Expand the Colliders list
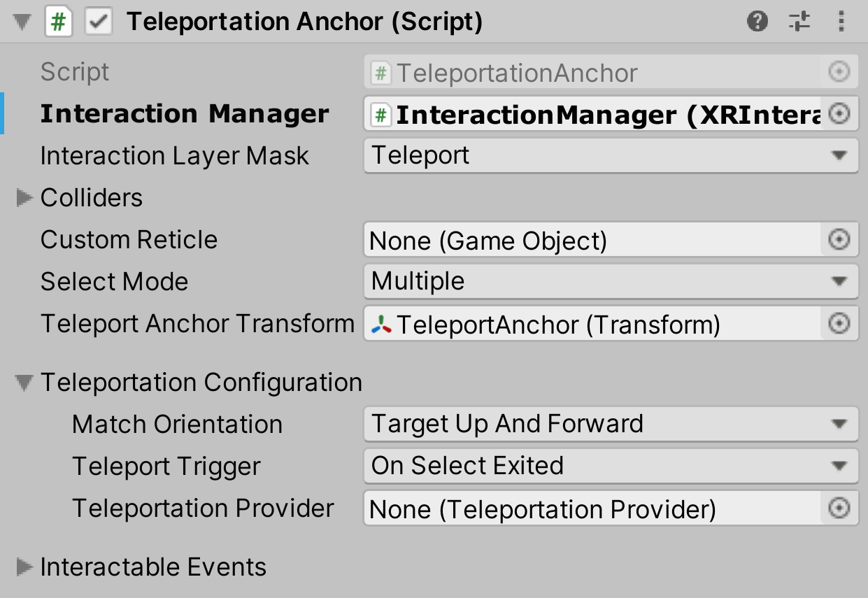This screenshot has width=868, height=598. coord(23,198)
